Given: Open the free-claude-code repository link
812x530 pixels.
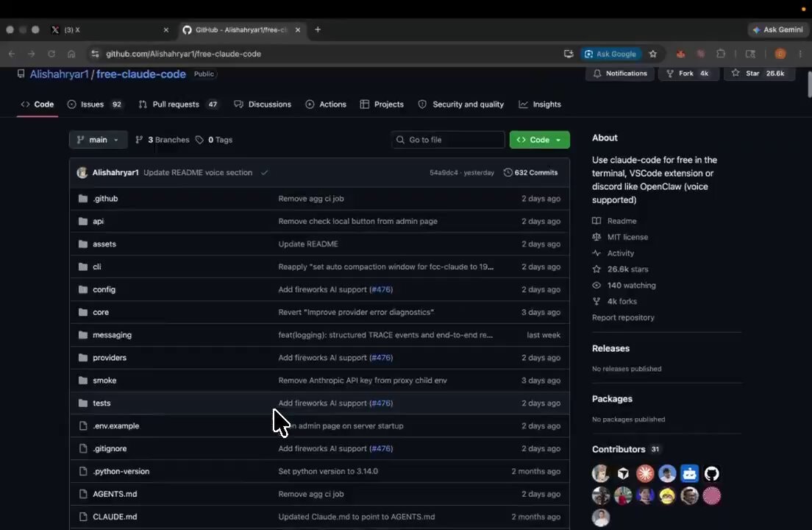Looking at the screenshot, I should (141, 74).
